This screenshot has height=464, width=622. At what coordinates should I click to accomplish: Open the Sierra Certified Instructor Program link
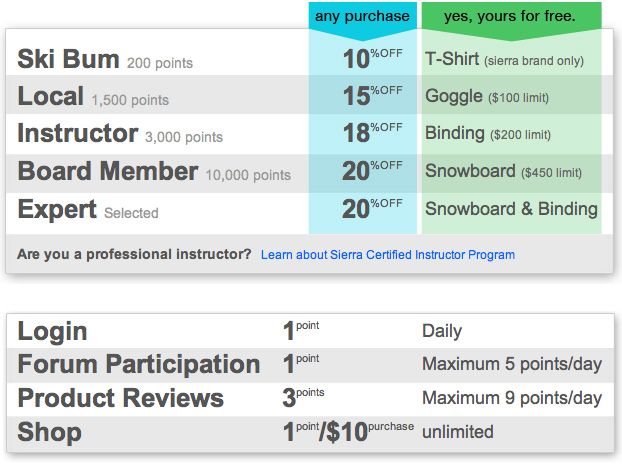[387, 255]
